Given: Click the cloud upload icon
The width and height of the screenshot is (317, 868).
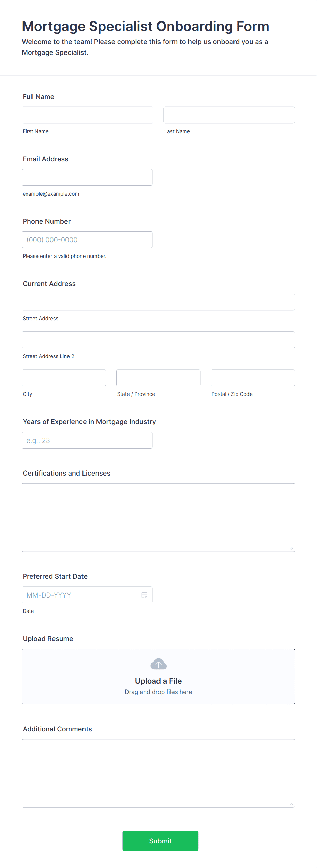Looking at the screenshot, I should (158, 664).
